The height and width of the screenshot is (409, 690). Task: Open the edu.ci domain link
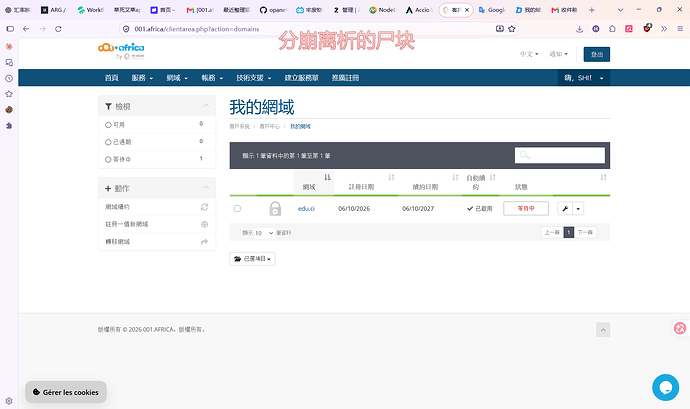pyautogui.click(x=306, y=209)
